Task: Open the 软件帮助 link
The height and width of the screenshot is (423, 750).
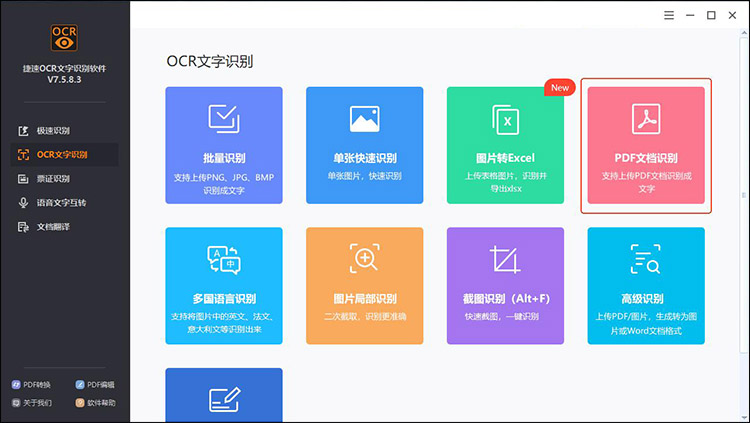Action: [96, 403]
